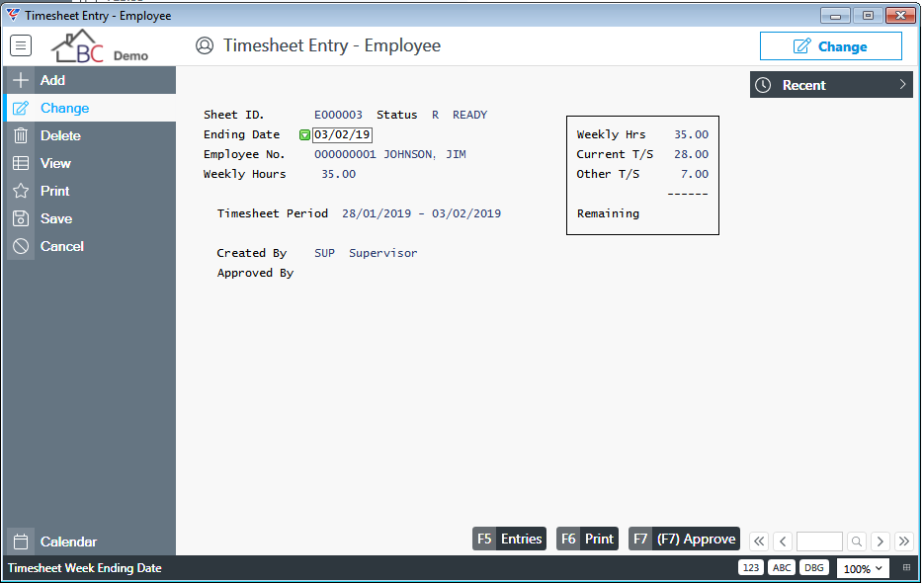
Task: Click the plus icon for Add
Action: point(21,80)
